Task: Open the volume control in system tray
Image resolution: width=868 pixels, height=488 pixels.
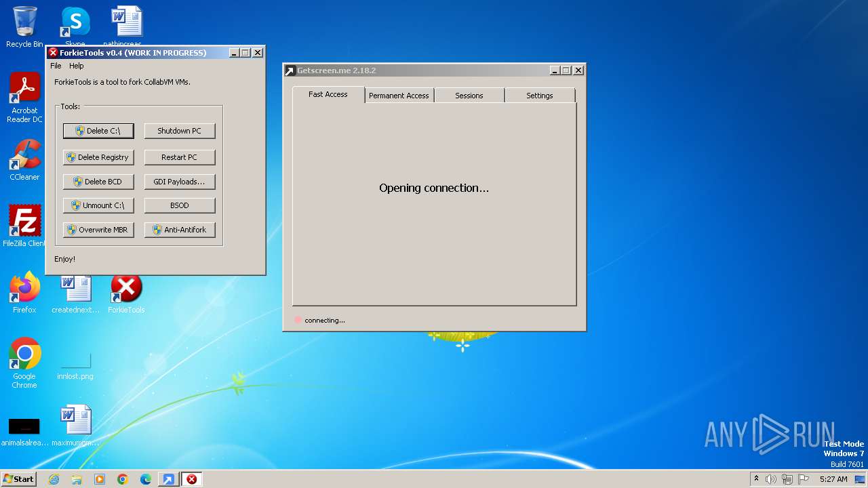Action: tap(771, 479)
